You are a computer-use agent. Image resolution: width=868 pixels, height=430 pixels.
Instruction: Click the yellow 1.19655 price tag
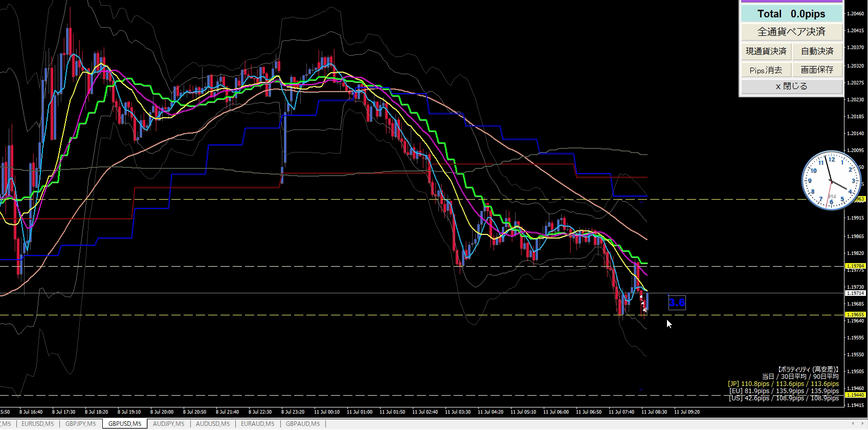[855, 315]
